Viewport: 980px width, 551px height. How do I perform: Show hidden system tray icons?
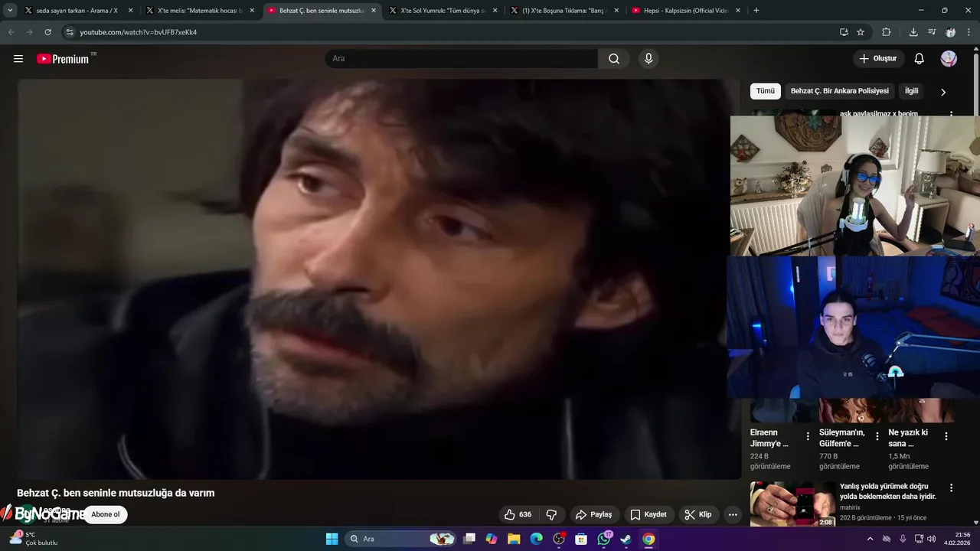pos(870,539)
